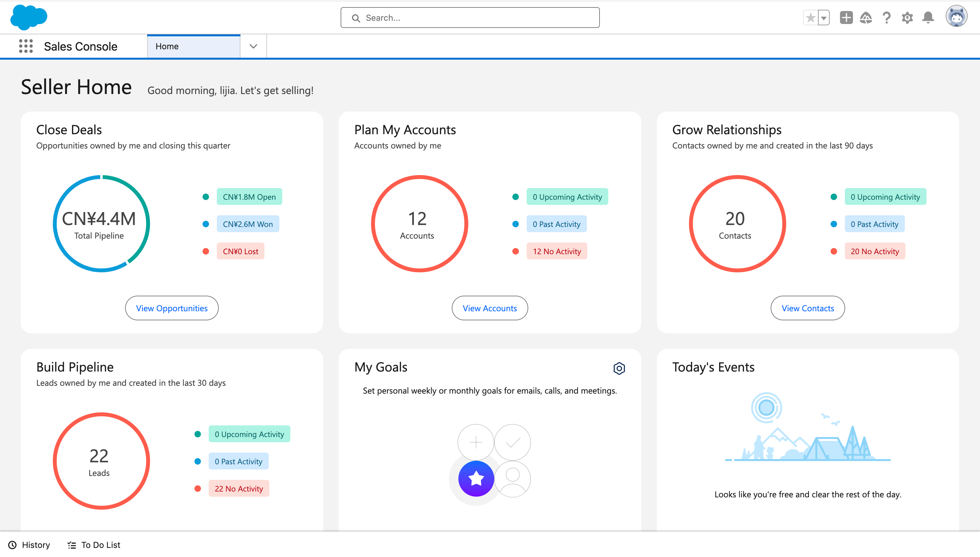Click the Sales Console menu label
This screenshot has width=980, height=557.
point(80,46)
